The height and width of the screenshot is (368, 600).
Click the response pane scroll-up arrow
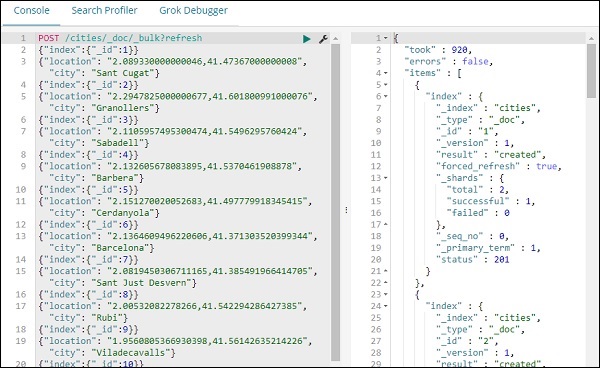point(592,38)
